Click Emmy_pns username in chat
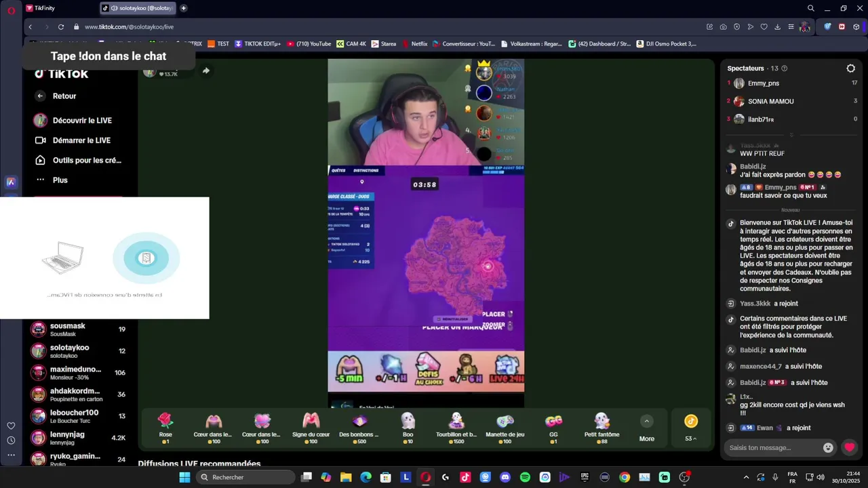 pos(780,187)
